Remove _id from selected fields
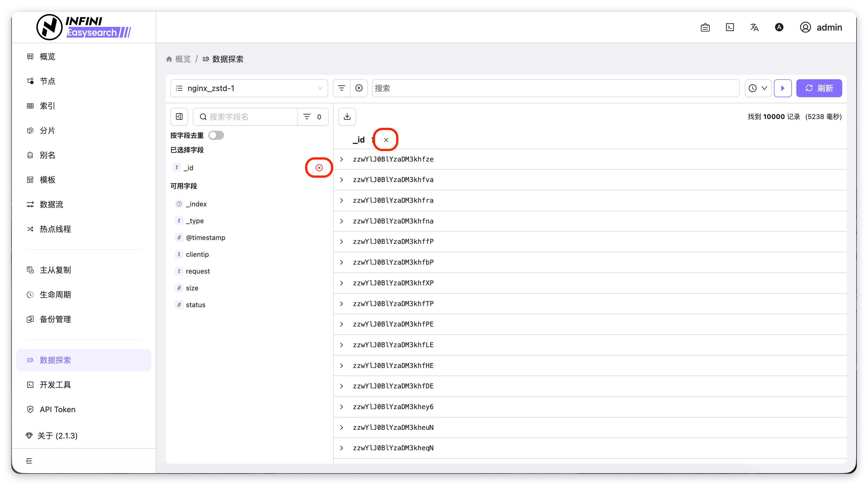Image resolution: width=868 pixels, height=485 pixels. [x=319, y=167]
